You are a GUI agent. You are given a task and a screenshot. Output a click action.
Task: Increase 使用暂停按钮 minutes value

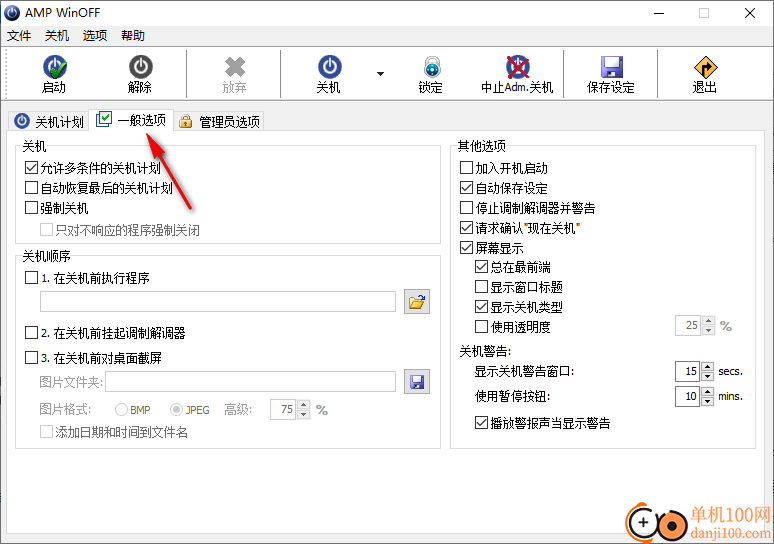point(708,392)
